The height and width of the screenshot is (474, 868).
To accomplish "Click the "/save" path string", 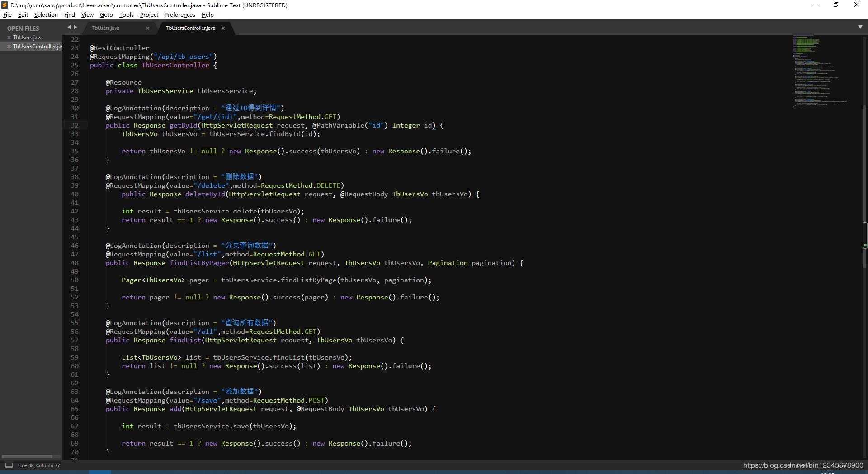I will [x=207, y=400].
